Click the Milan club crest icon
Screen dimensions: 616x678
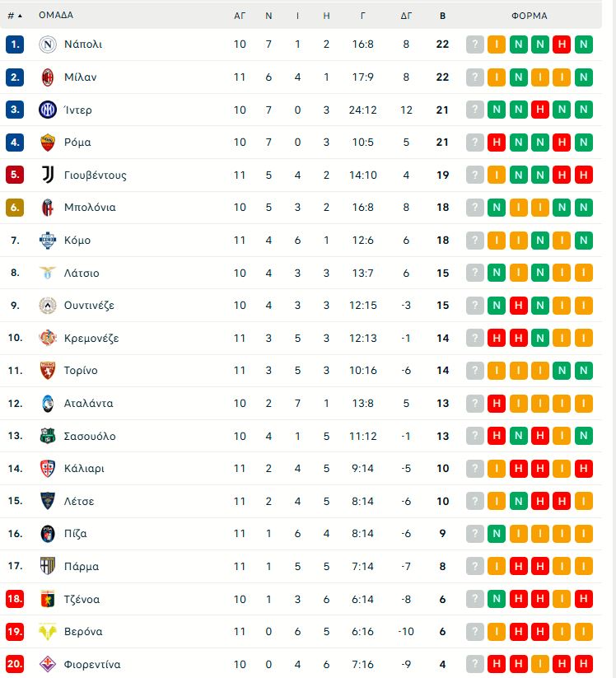(47, 77)
